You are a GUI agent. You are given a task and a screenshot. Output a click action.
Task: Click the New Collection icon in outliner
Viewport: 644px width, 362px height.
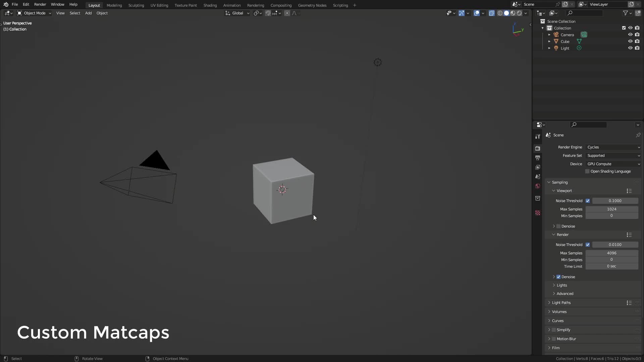click(x=638, y=13)
